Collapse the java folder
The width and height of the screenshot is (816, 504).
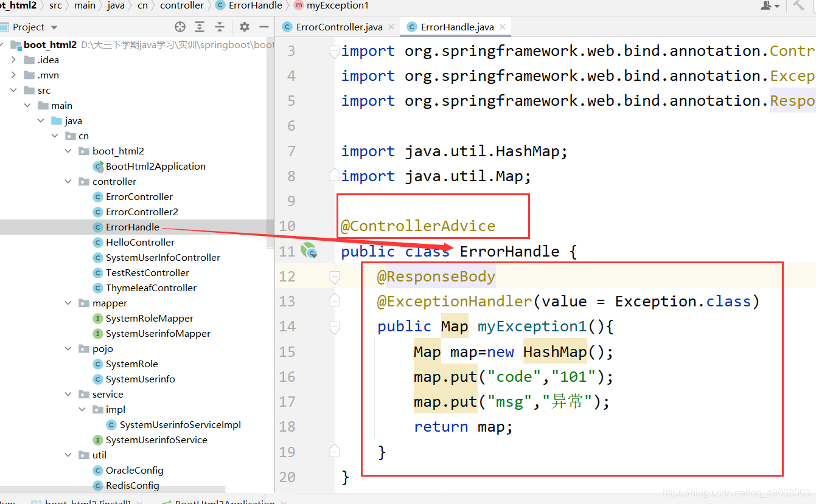pos(41,120)
